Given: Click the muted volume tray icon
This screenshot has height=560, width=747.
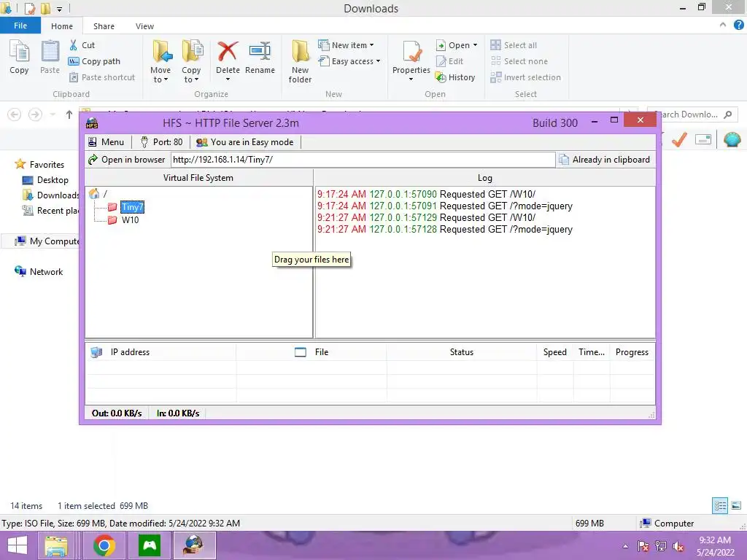Looking at the screenshot, I should (678, 546).
